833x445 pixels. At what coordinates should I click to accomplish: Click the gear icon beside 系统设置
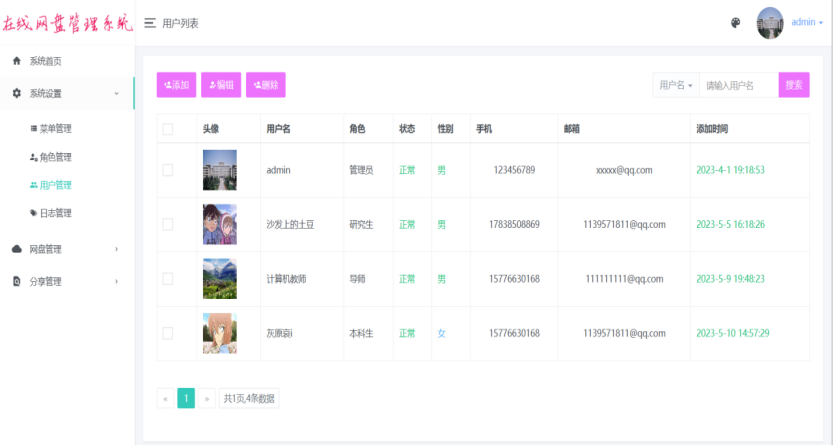tap(16, 93)
